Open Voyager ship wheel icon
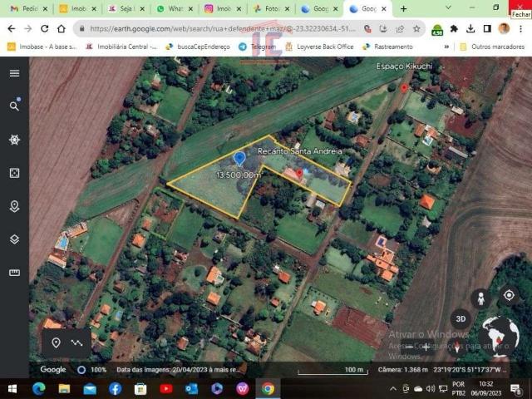The height and width of the screenshot is (399, 532). pyautogui.click(x=14, y=140)
